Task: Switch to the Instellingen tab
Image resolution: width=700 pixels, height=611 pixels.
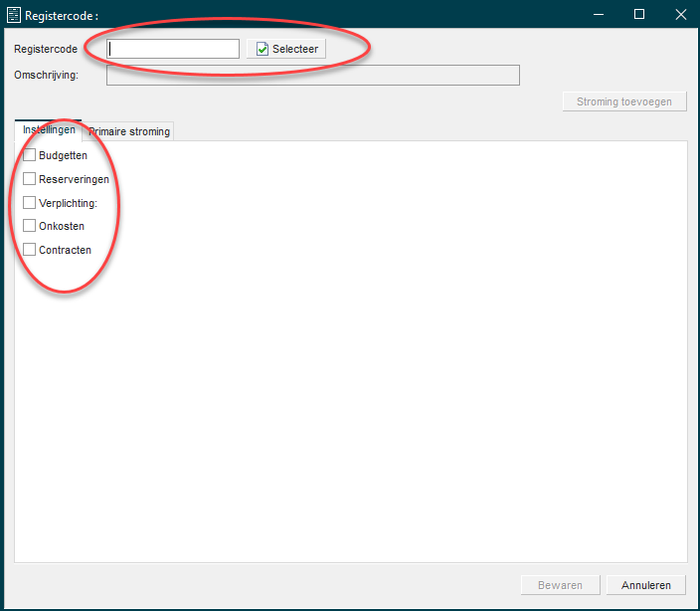Action: point(49,130)
